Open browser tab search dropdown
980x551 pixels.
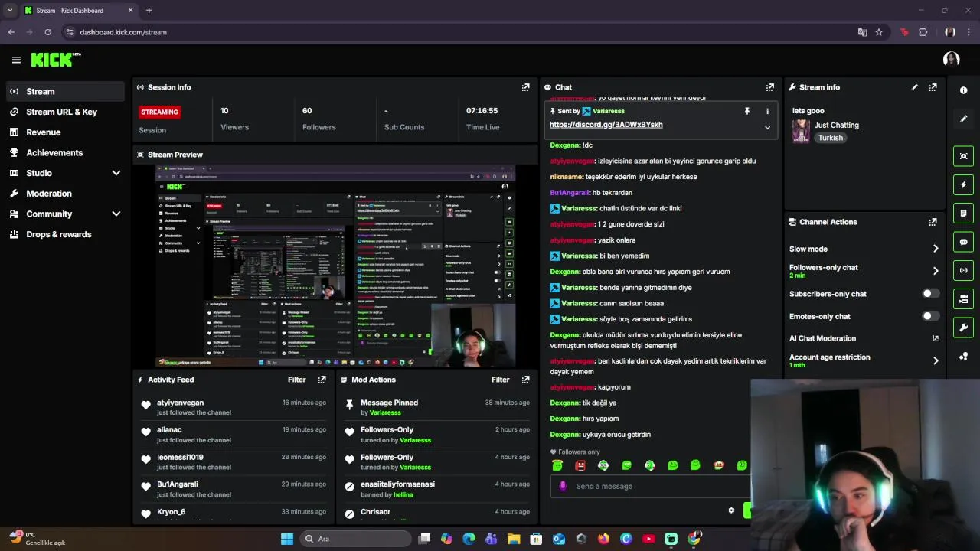[10, 11]
